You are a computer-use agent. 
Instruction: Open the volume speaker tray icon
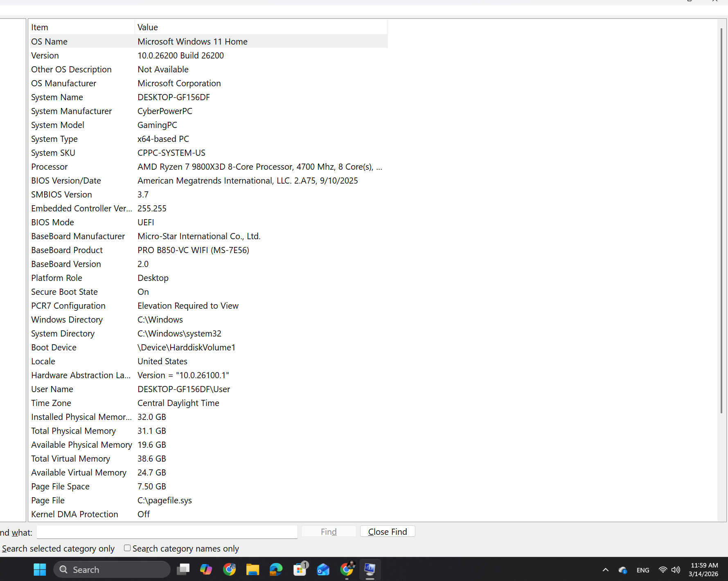coord(676,570)
